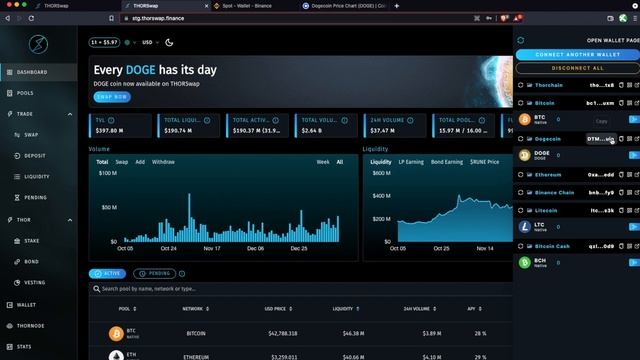640x360 pixels.
Task: Copy the Dogecoin wallet address
Action: click(x=621, y=139)
